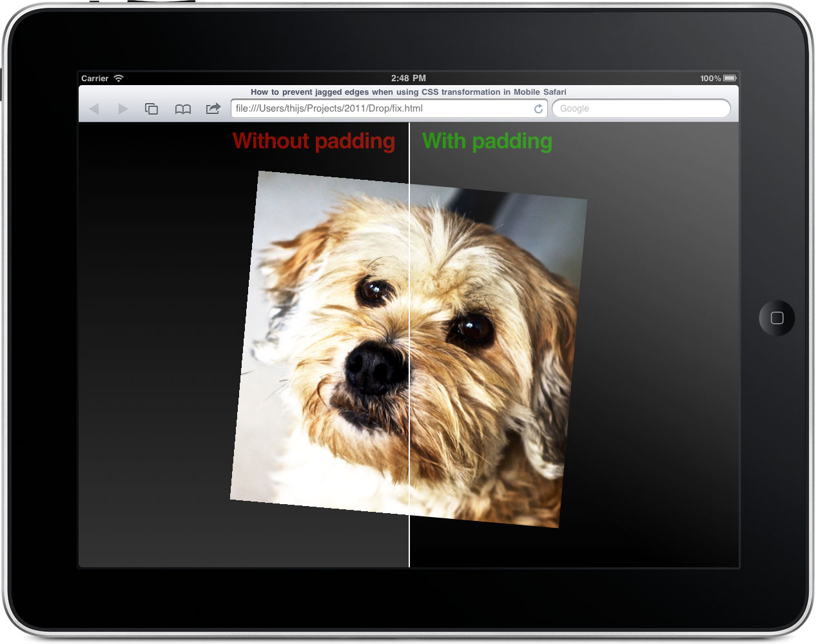Open the Bookmarks panel in Safari
Image resolution: width=816 pixels, height=644 pixels.
tap(182, 109)
